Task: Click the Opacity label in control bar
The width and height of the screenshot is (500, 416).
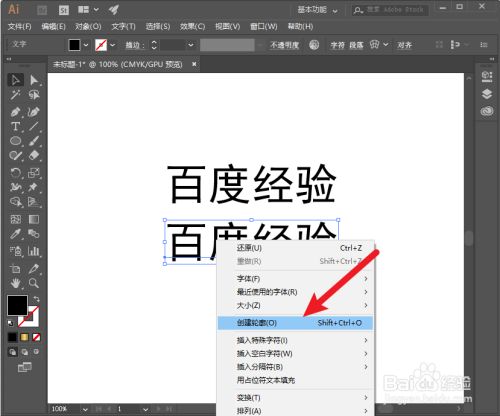Action: [x=285, y=45]
